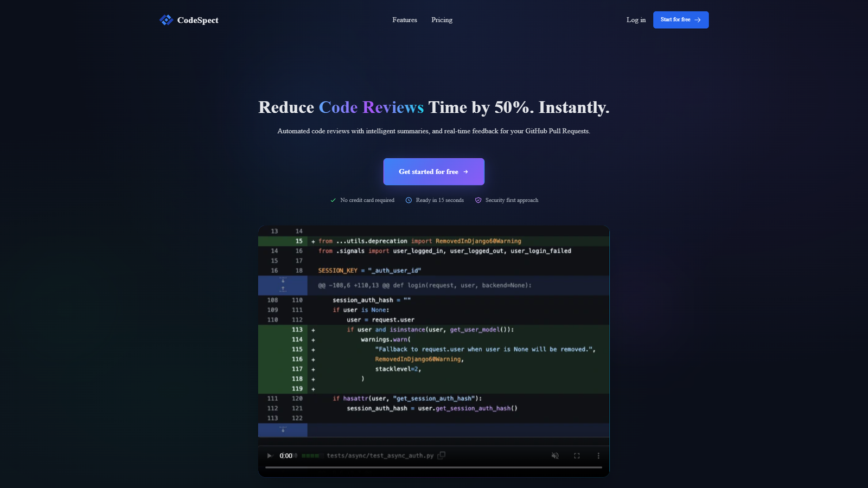Click the video progress bar
This screenshot has width=868, height=488.
(433, 467)
